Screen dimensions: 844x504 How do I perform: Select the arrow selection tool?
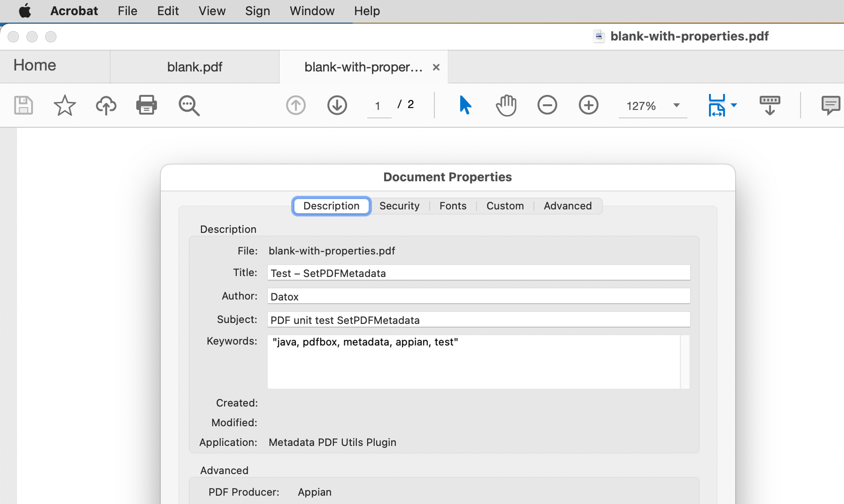point(465,105)
